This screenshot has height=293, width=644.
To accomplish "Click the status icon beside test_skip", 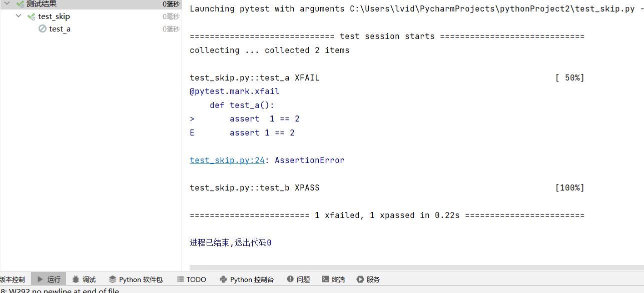I will [x=32, y=16].
